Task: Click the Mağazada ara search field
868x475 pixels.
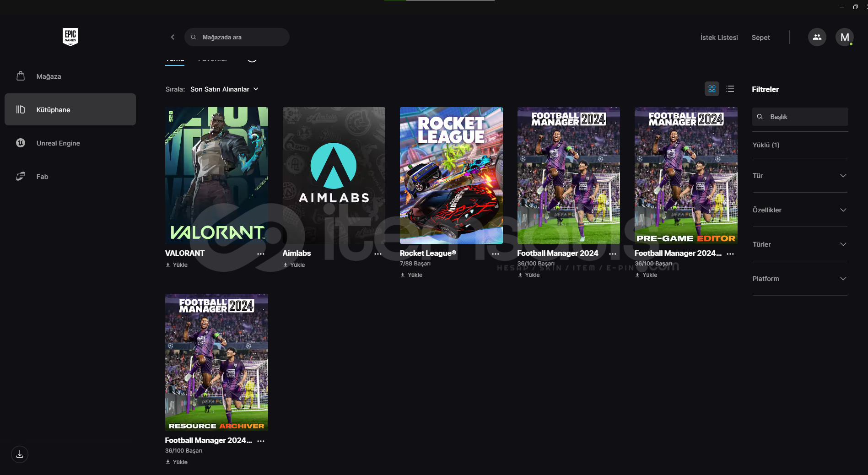Action: click(237, 37)
